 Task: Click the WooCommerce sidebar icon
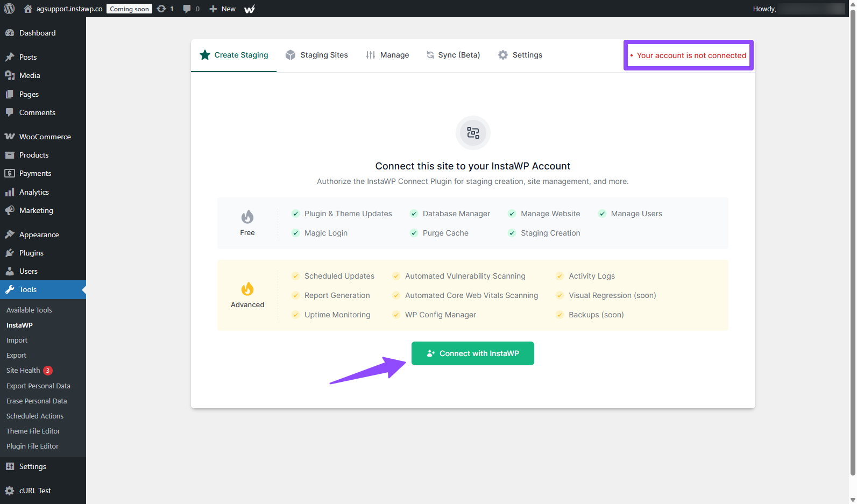(x=10, y=137)
